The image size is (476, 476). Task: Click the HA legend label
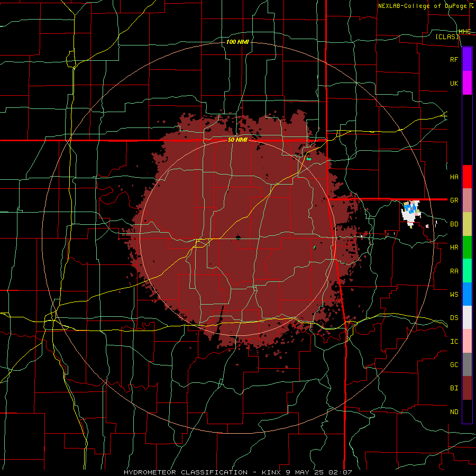[454, 177]
